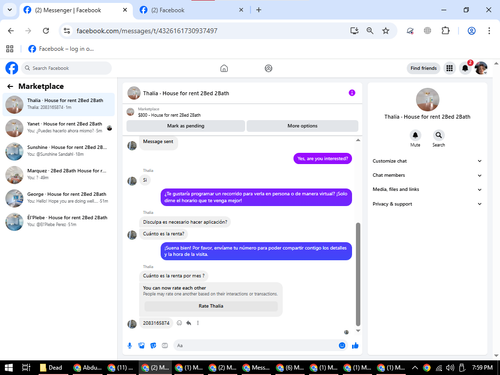Choose a sticker icon in composer
The height and width of the screenshot is (375, 500).
153,346
